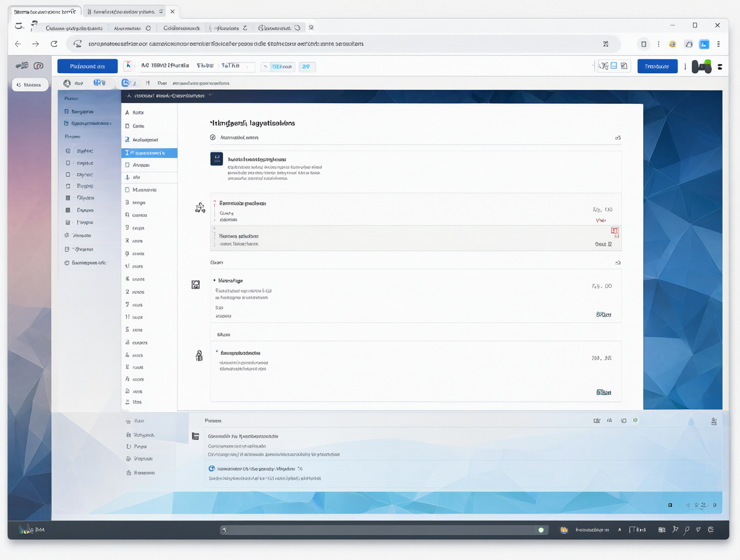
Task: Click the dark navy square icon in the first card
Action: click(217, 159)
